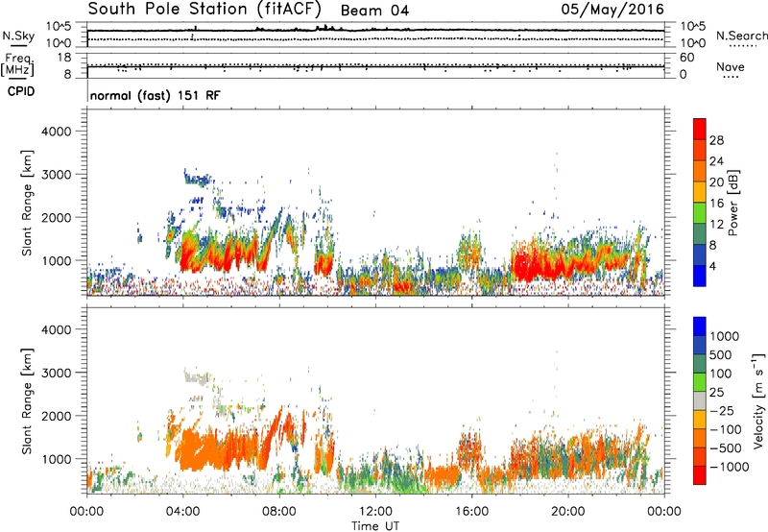Click "2000" on the velocity panel axis
This screenshot has width=768, height=532.
[56, 416]
